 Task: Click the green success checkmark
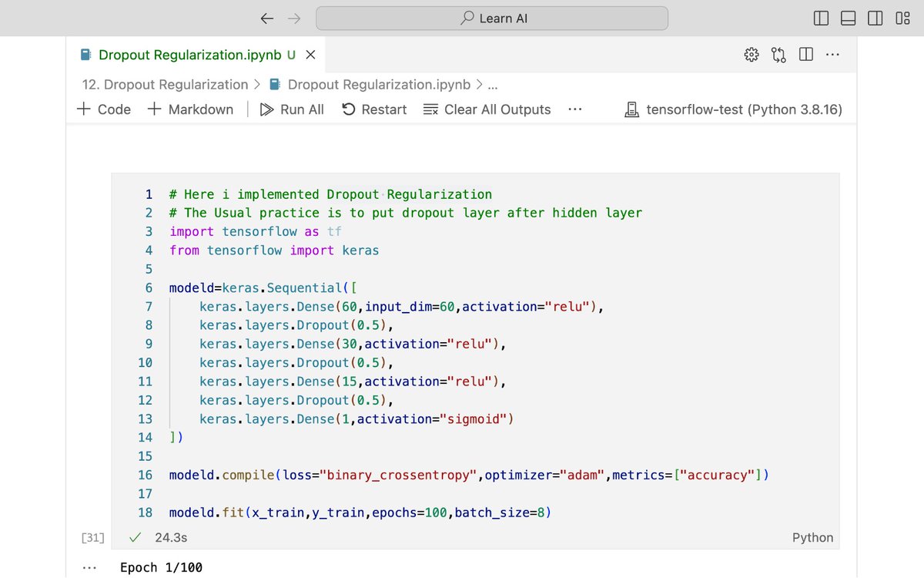[x=136, y=537]
